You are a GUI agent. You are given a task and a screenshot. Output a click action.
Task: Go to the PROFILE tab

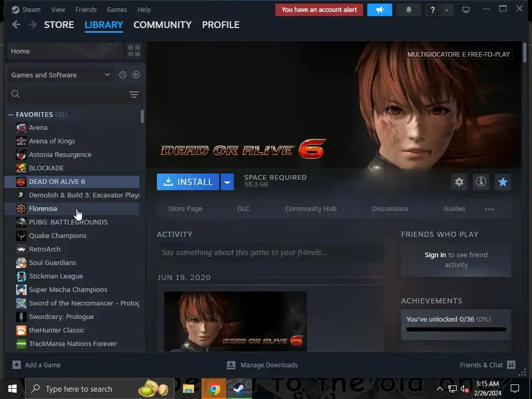coord(220,25)
